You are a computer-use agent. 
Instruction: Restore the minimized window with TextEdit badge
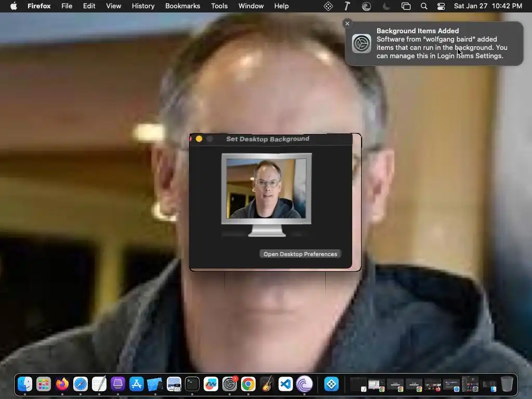coord(358,384)
